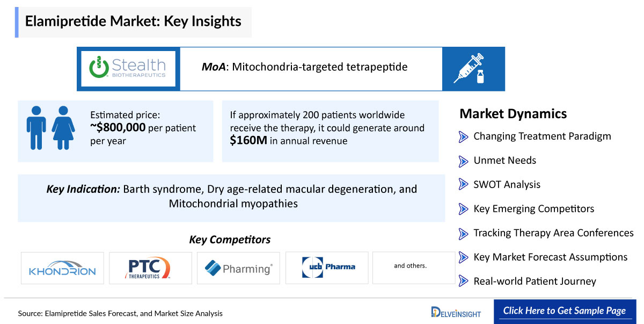Screen dimensions: 644x324
Task: Click the Pharming competitor logo
Action: pyautogui.click(x=238, y=268)
